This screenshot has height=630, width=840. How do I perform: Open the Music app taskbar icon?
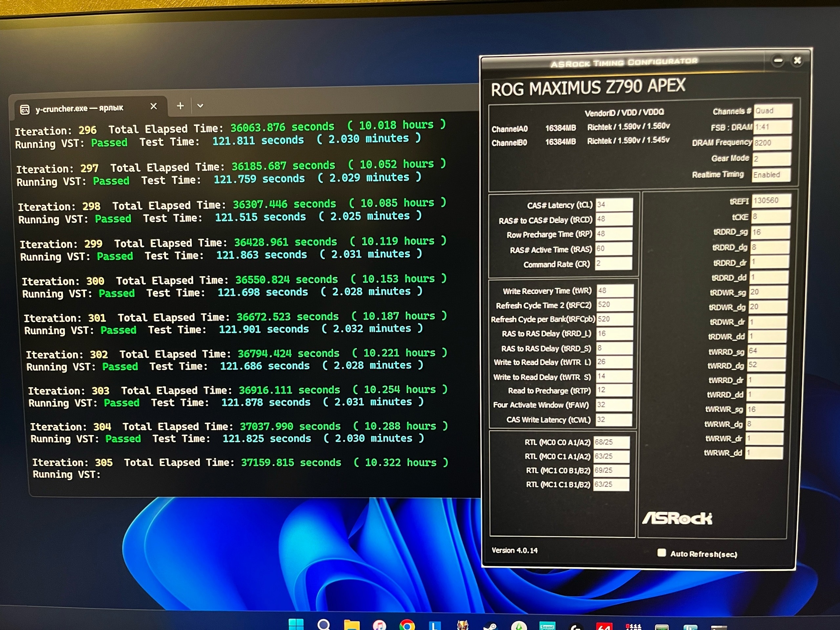tap(379, 625)
